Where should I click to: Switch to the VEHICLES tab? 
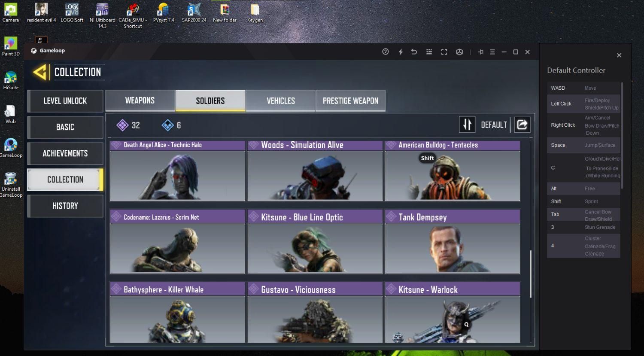click(281, 100)
